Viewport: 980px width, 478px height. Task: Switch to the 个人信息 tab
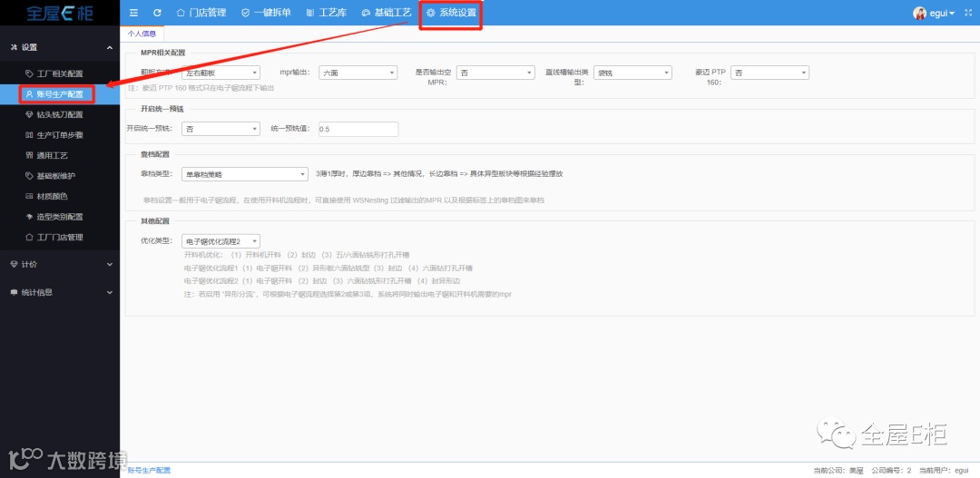click(142, 34)
